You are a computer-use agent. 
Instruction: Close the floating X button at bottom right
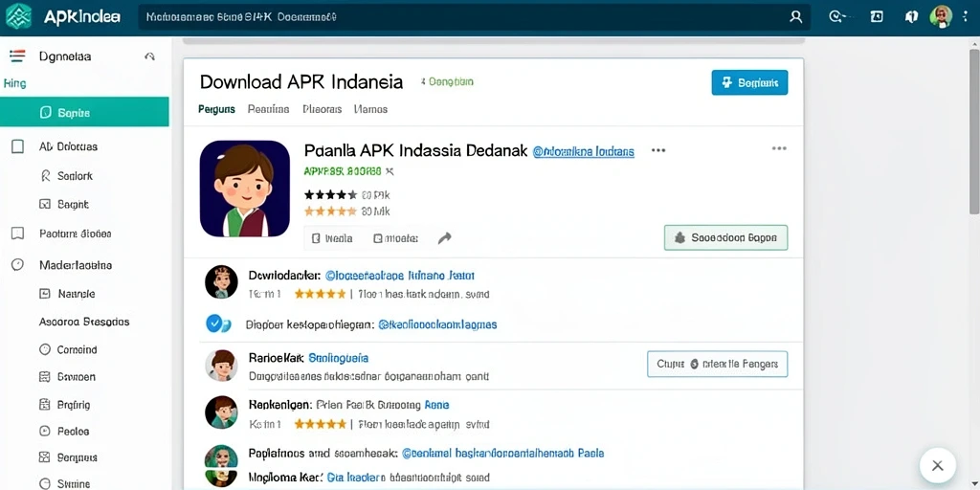(x=938, y=465)
